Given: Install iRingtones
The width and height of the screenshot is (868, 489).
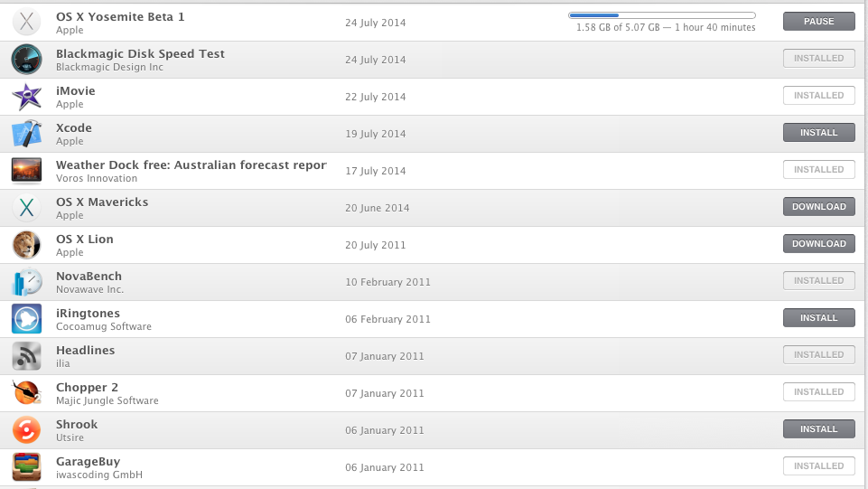Looking at the screenshot, I should (x=818, y=318).
